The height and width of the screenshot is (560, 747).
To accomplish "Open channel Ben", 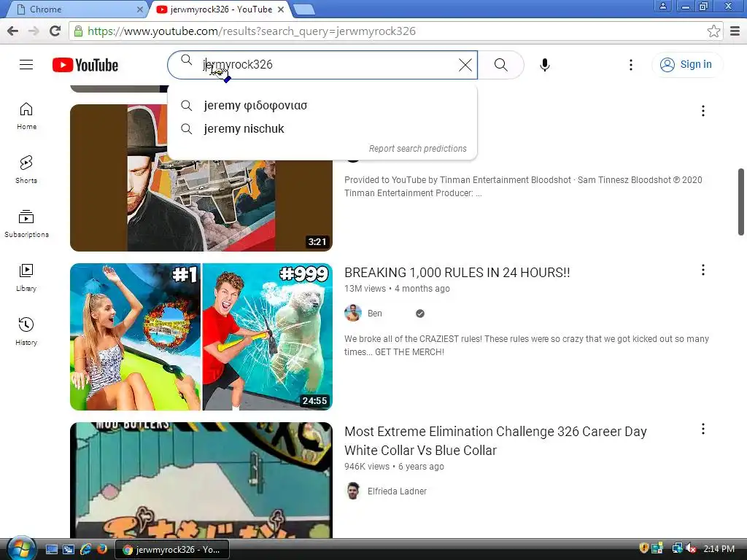I will click(x=374, y=314).
